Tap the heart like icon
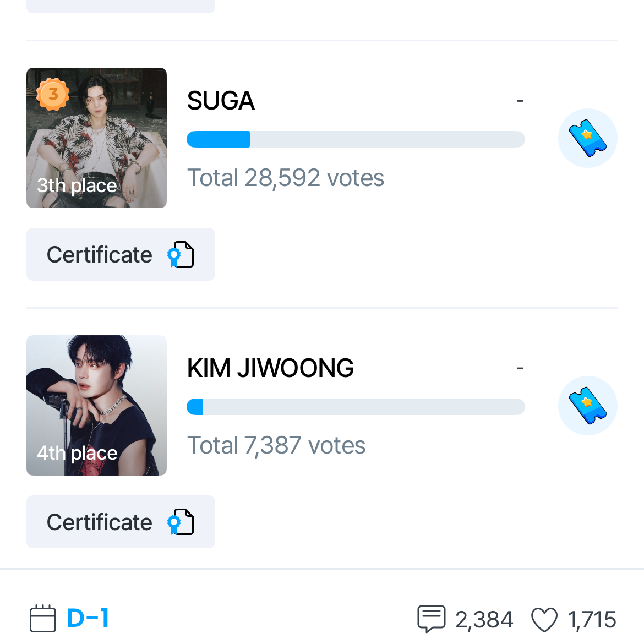This screenshot has height=644, width=644. pyautogui.click(x=544, y=620)
